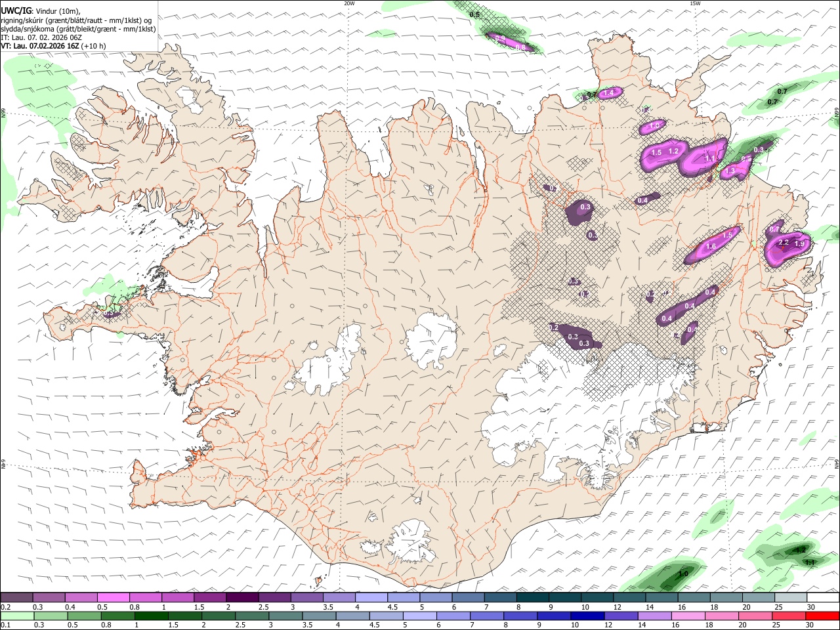Click the '1.6' snowfall value on the map
Viewport: 840px width, 630px height.
click(x=711, y=247)
